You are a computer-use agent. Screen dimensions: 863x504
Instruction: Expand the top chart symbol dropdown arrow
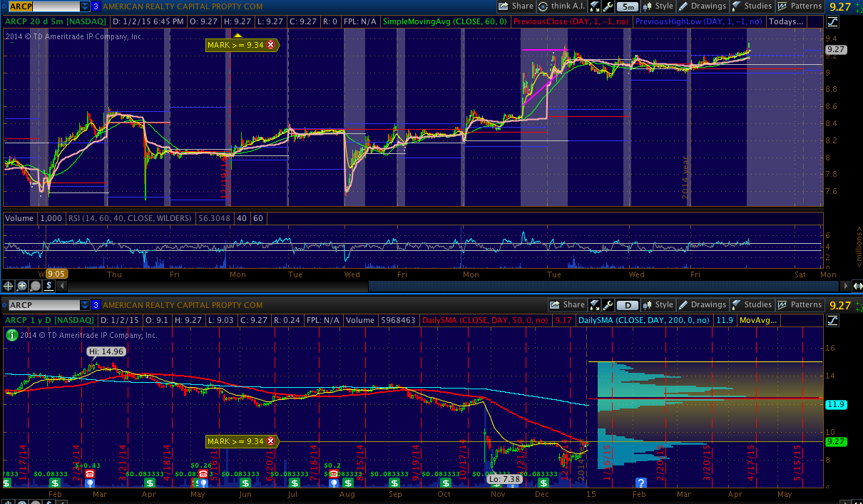tap(85, 6)
